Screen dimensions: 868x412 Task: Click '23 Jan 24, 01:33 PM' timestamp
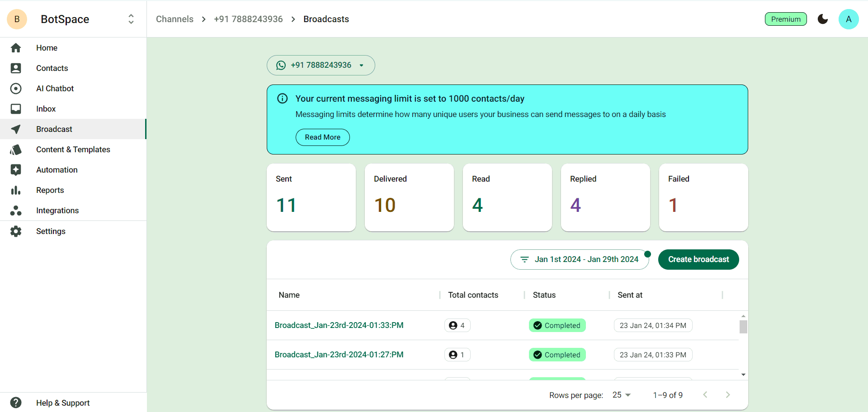pyautogui.click(x=653, y=355)
